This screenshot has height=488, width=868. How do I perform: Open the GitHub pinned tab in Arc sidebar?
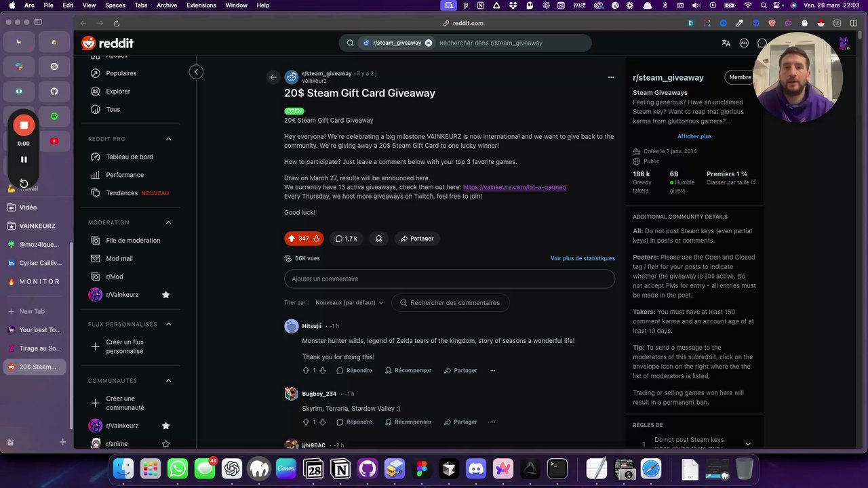pyautogui.click(x=54, y=91)
